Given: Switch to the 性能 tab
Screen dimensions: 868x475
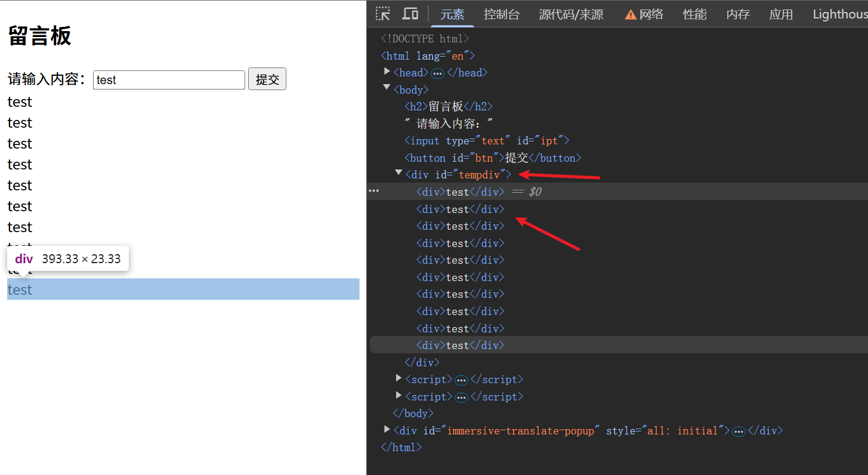Looking at the screenshot, I should (x=694, y=14).
